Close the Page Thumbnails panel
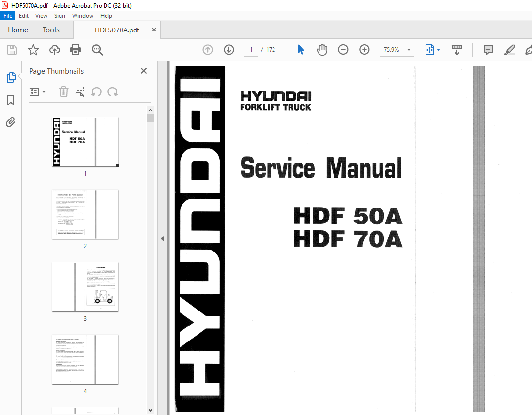Image resolution: width=532 pixels, height=415 pixels. (x=144, y=71)
